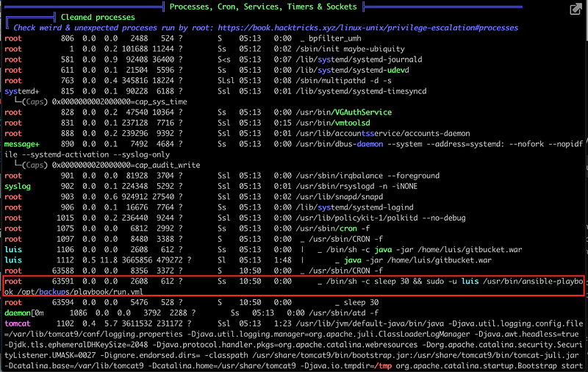The image size is (588, 372).
Task: Click the systemd-timesyncd process path
Action: point(361,91)
